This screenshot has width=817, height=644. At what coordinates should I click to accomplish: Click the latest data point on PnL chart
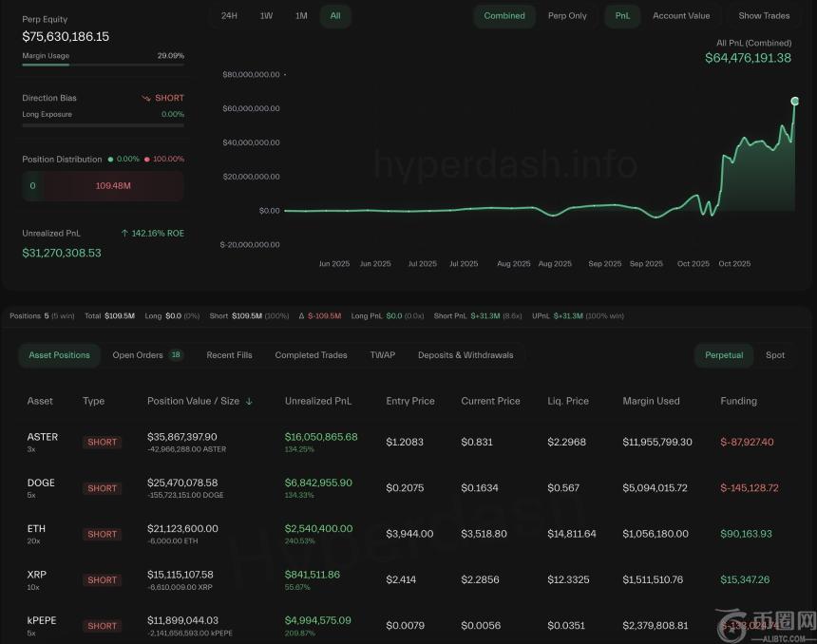[794, 101]
